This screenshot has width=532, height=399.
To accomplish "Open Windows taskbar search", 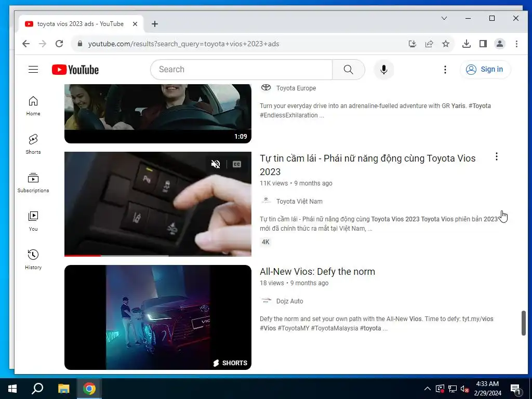I will click(x=37, y=389).
